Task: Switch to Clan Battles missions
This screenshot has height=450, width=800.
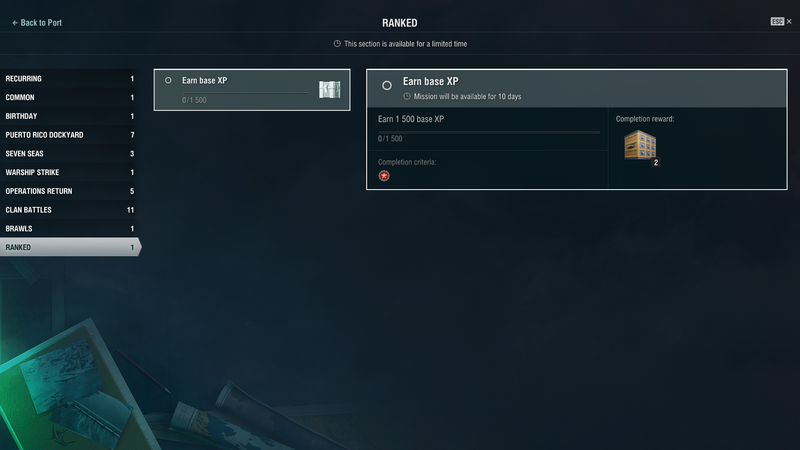Action: click(x=69, y=210)
